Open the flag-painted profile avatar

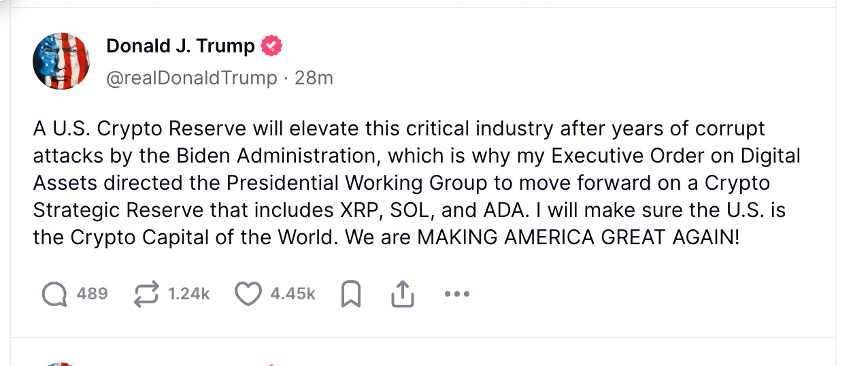[61, 61]
